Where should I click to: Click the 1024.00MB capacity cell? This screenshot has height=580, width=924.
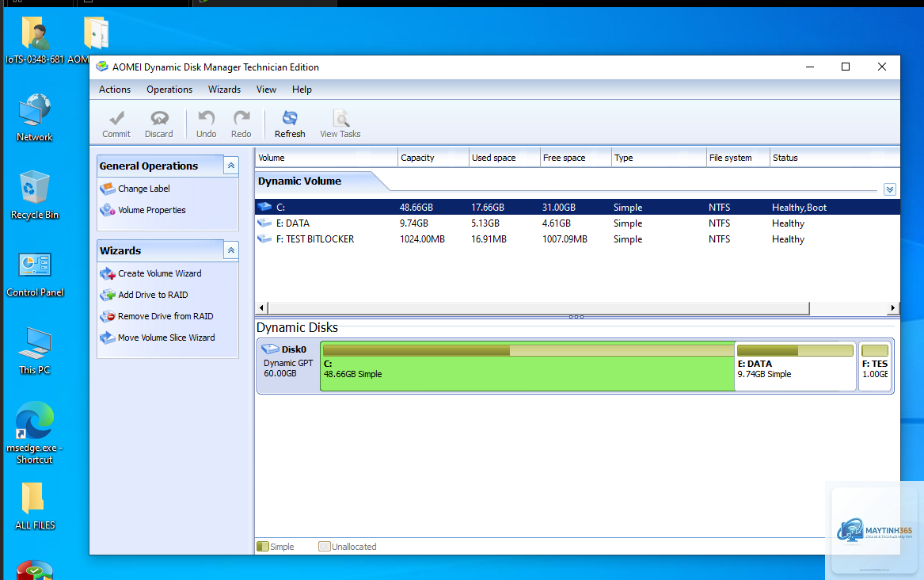(x=422, y=238)
